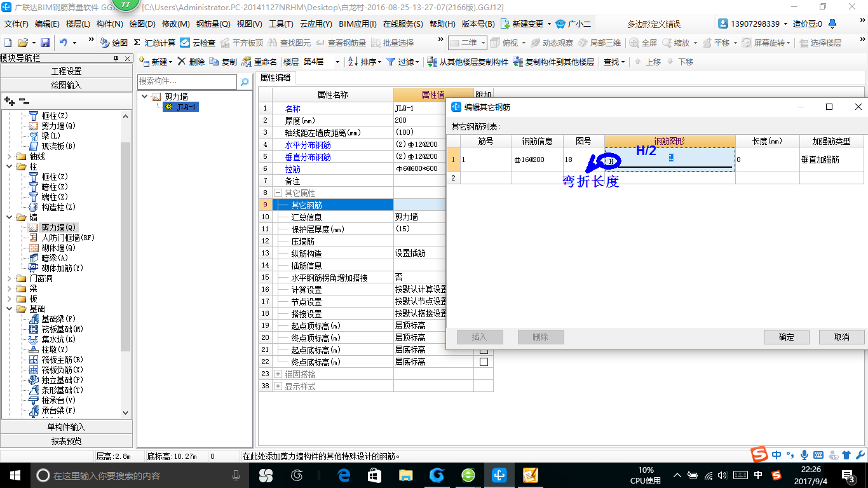Click the 绘图输入 navigation section

(x=66, y=85)
